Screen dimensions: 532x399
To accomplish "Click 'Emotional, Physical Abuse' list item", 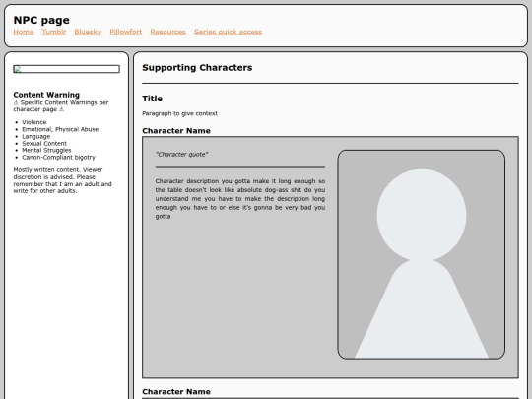I will click(x=60, y=129).
